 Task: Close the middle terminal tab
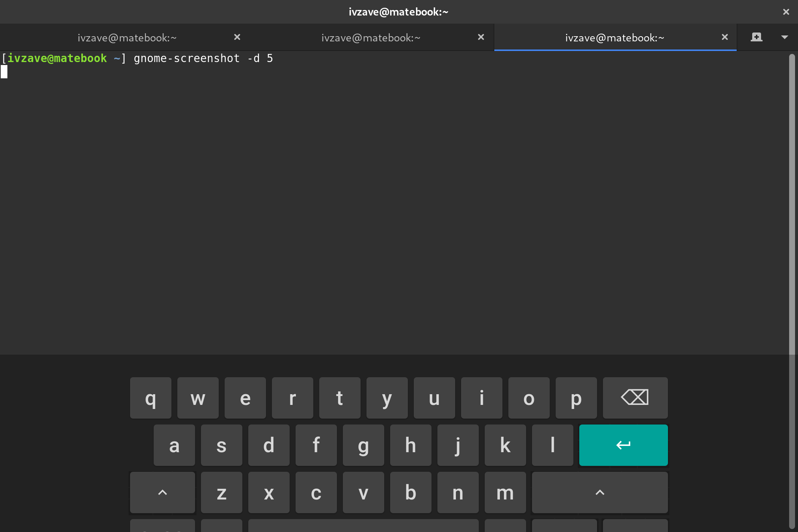pyautogui.click(x=481, y=37)
